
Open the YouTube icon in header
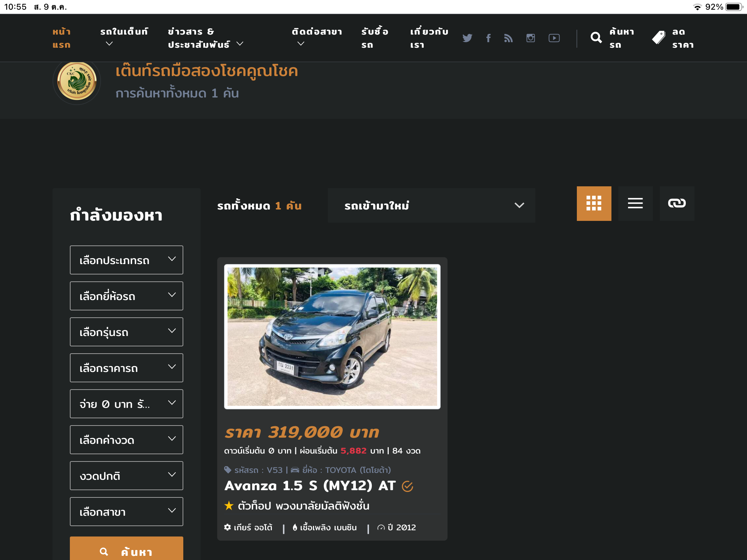tap(554, 38)
